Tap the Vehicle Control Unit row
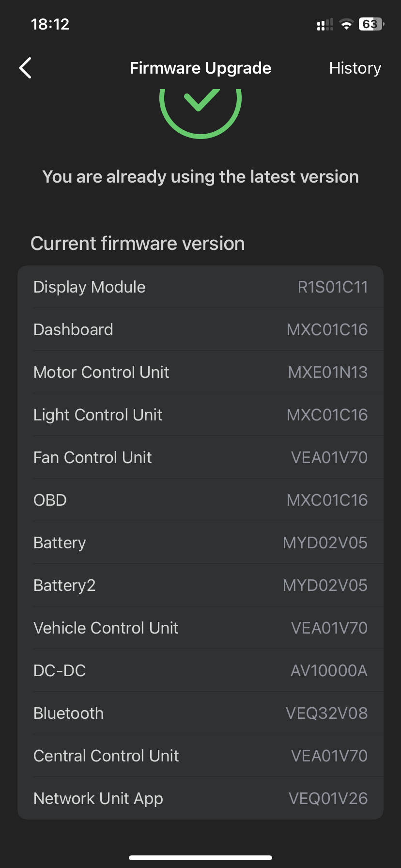Image resolution: width=401 pixels, height=868 pixels. tap(200, 628)
